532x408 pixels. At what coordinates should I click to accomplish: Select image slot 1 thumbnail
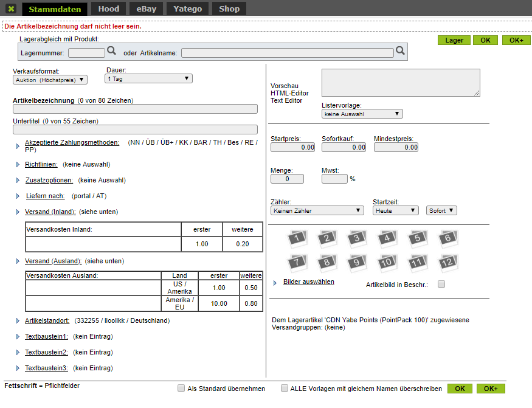(297, 238)
